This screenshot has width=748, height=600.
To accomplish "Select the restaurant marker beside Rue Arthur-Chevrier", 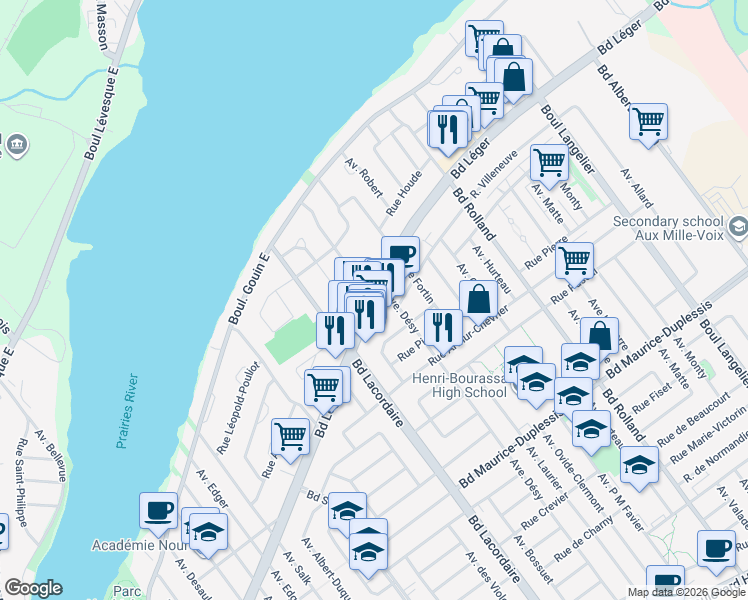I will click(x=443, y=330).
